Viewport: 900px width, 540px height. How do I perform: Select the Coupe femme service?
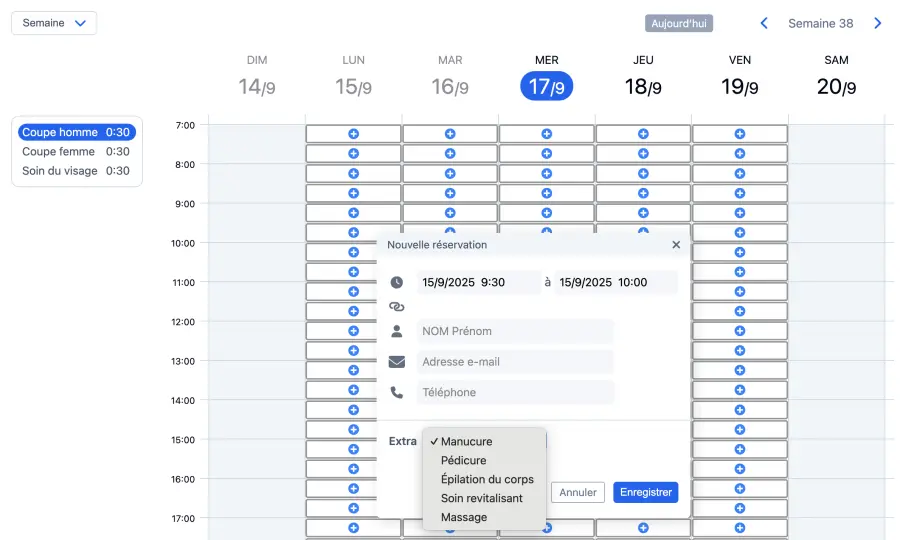tap(76, 152)
